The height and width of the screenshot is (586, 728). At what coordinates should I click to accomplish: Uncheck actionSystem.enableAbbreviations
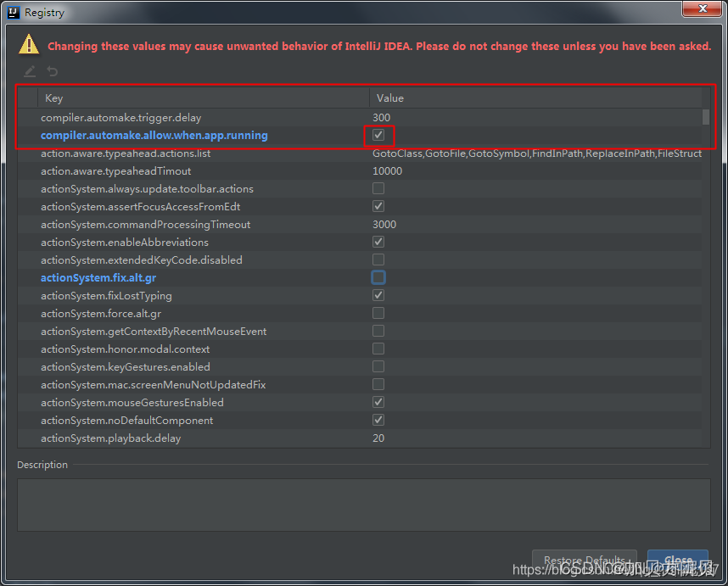coord(378,242)
